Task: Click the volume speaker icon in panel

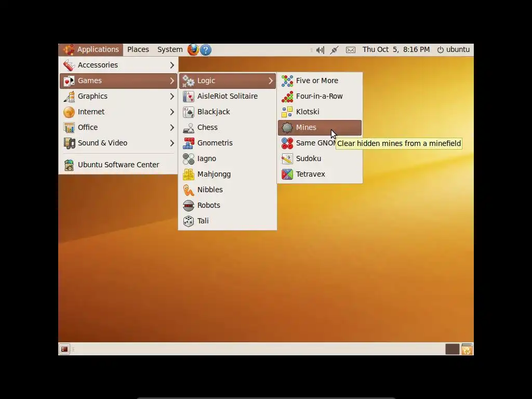Action: [x=320, y=50]
